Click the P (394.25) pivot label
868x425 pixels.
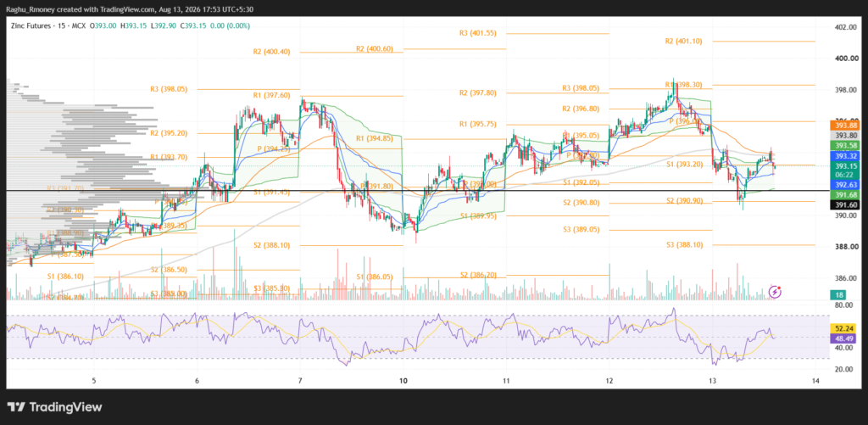pos(272,148)
